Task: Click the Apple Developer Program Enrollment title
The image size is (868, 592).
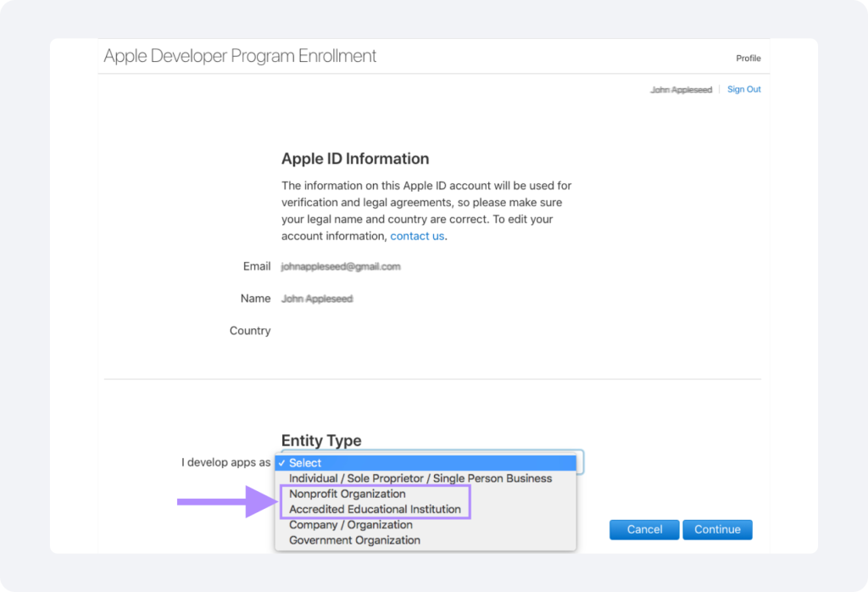Action: click(240, 56)
